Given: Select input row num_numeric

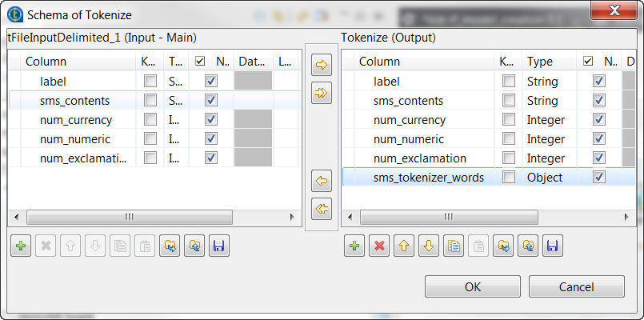Looking at the screenshot, I should 154,139.
